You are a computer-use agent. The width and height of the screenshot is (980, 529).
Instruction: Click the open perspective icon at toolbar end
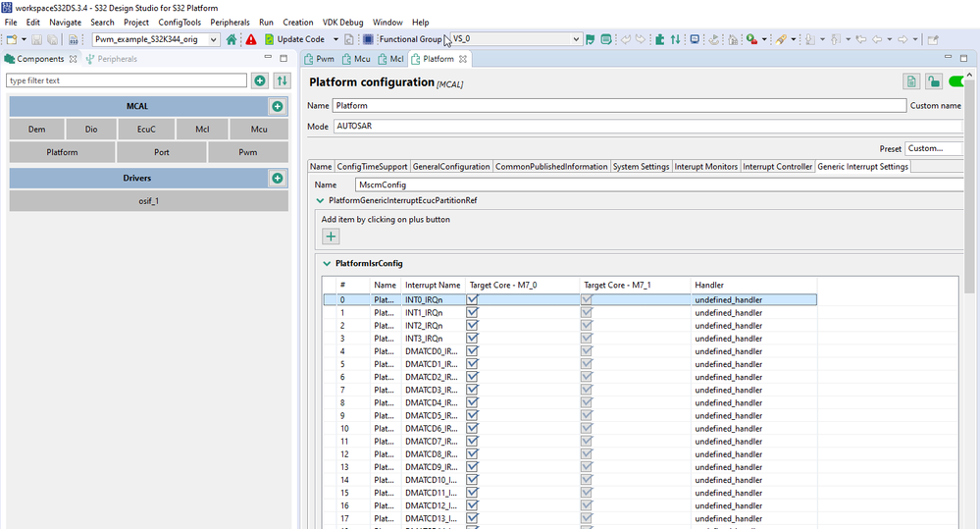[933, 39]
